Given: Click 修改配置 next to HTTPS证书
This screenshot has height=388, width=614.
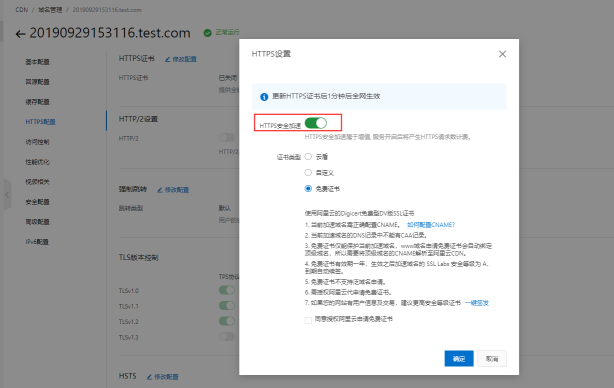Looking at the screenshot, I should tap(181, 59).
